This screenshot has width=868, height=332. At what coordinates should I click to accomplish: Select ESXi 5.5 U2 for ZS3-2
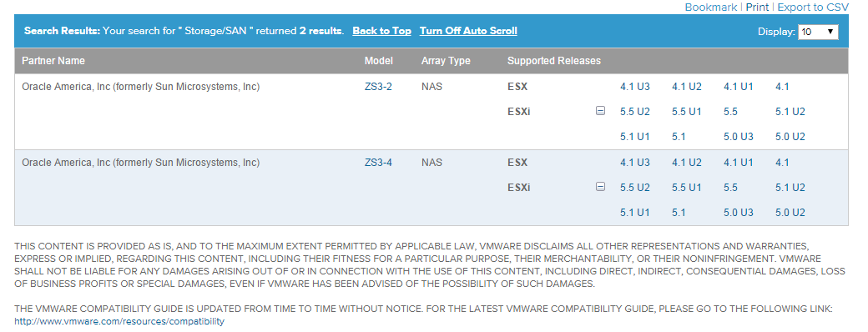point(635,112)
